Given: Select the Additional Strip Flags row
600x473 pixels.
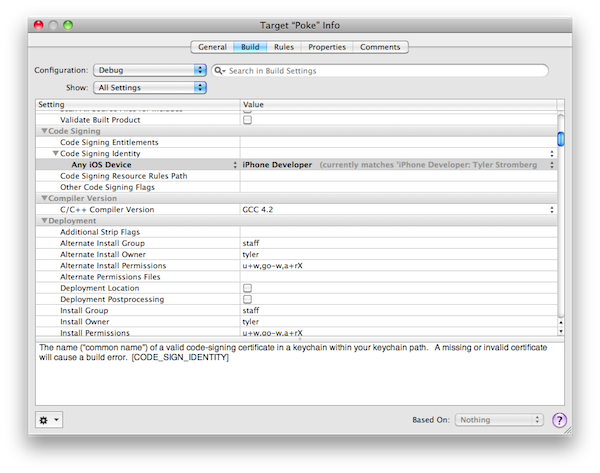Looking at the screenshot, I should pyautogui.click(x=297, y=232).
